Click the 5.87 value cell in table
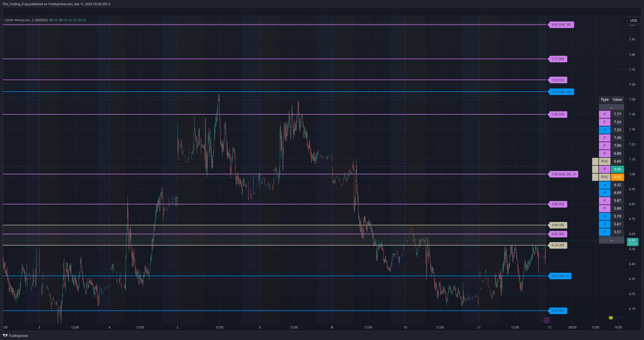Image resolution: width=644 pixels, height=340 pixels. pos(617,200)
